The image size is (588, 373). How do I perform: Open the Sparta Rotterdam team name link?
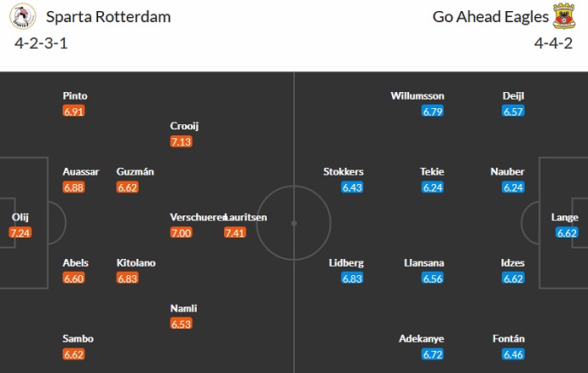coord(108,17)
